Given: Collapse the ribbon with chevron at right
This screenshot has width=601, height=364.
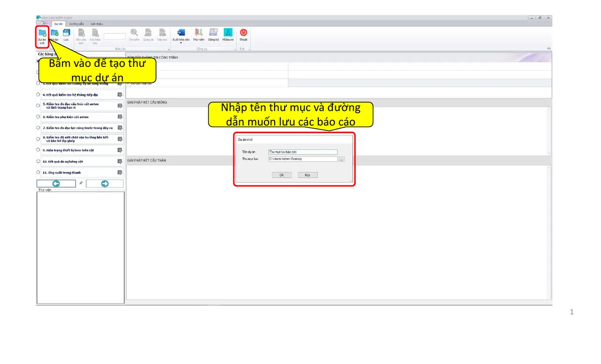Looking at the screenshot, I should [x=548, y=48].
